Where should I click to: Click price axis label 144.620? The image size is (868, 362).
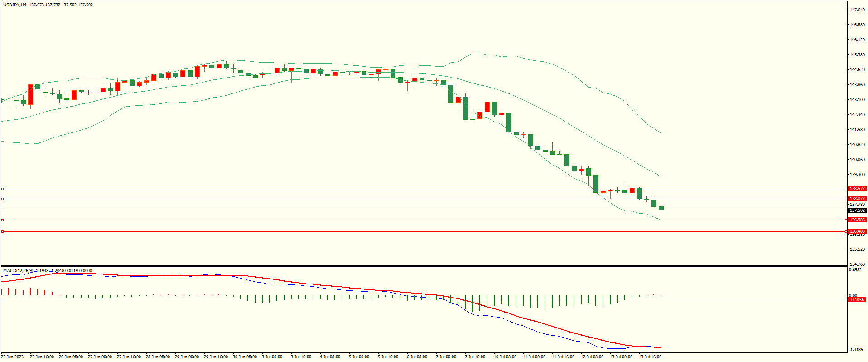(x=857, y=70)
